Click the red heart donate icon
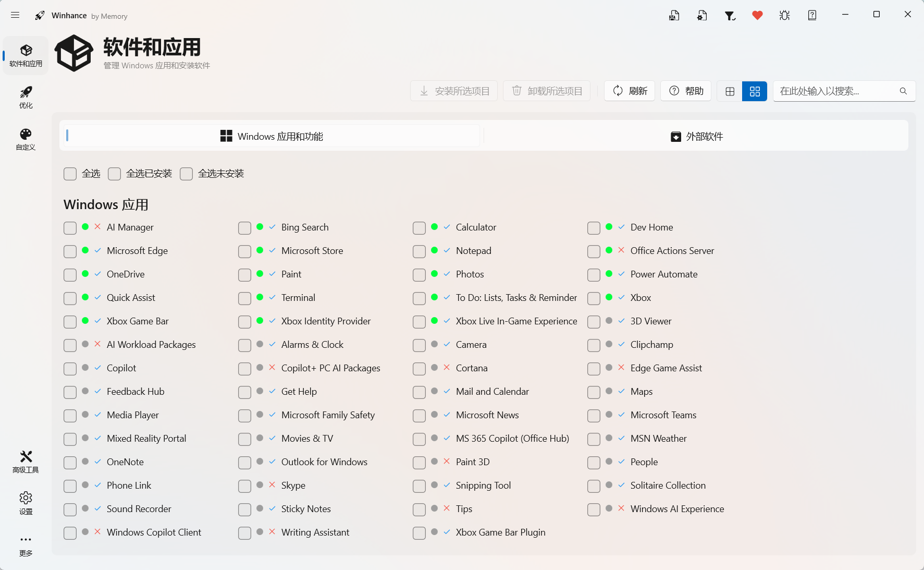 point(758,16)
